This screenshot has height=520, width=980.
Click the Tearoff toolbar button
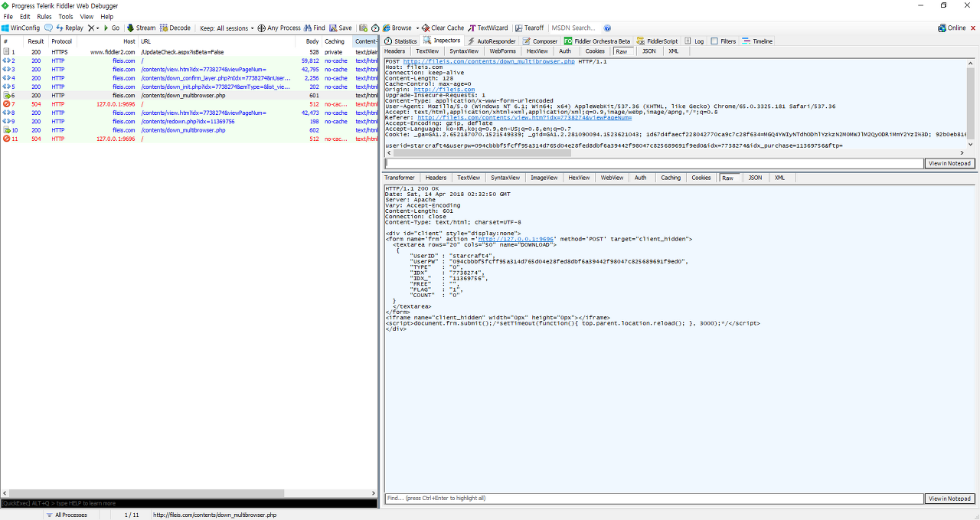pyautogui.click(x=530, y=28)
